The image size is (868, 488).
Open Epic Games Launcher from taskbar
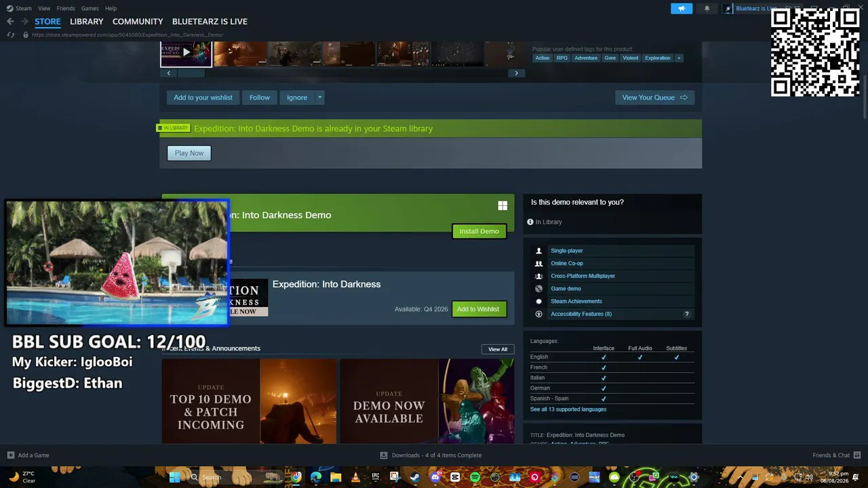tap(375, 478)
